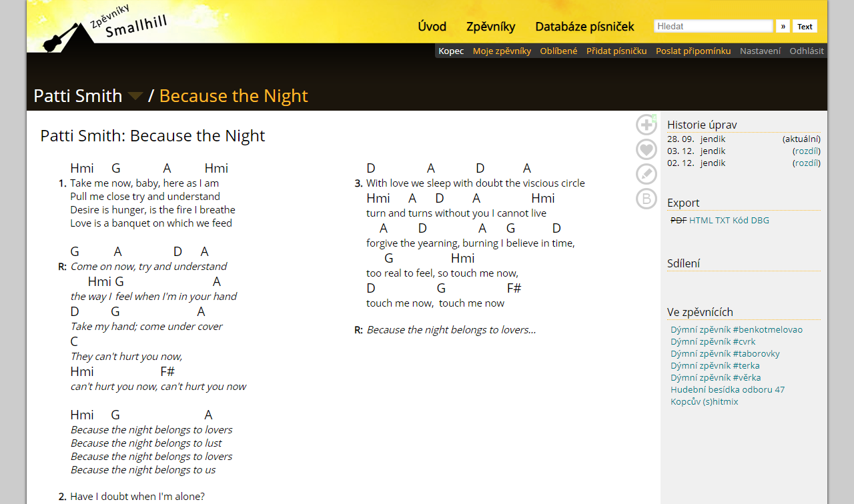Open the DBG export link
Image resolution: width=854 pixels, height=504 pixels.
tap(760, 220)
